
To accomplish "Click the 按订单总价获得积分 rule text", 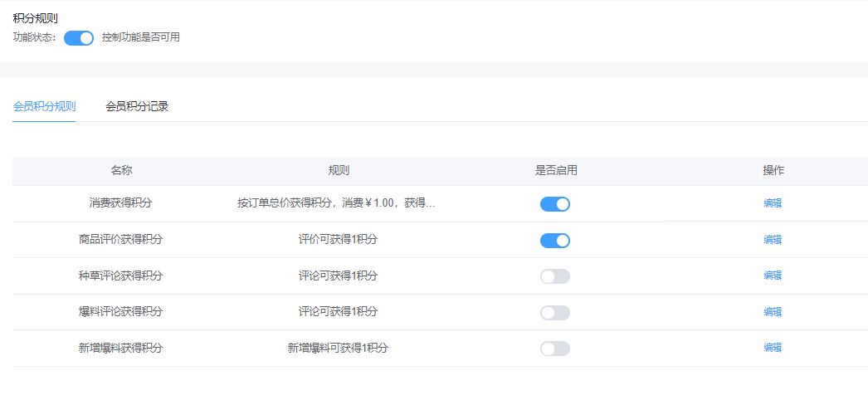I will pos(337,203).
